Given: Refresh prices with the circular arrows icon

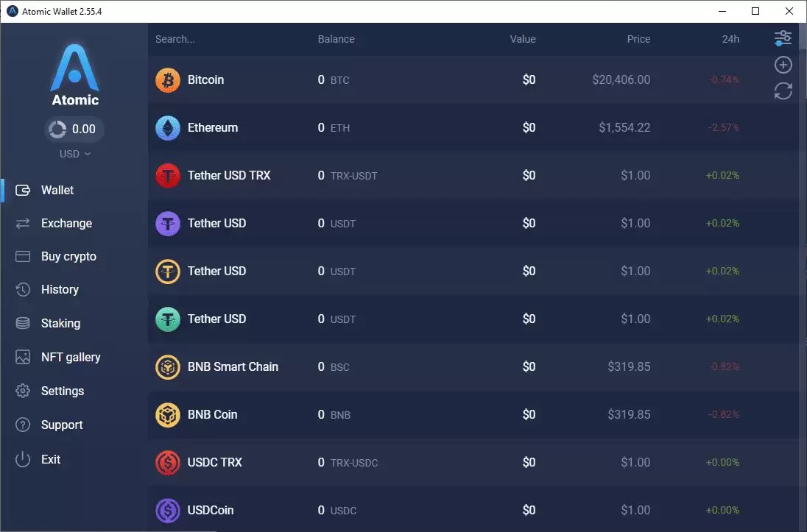Looking at the screenshot, I should 783,91.
